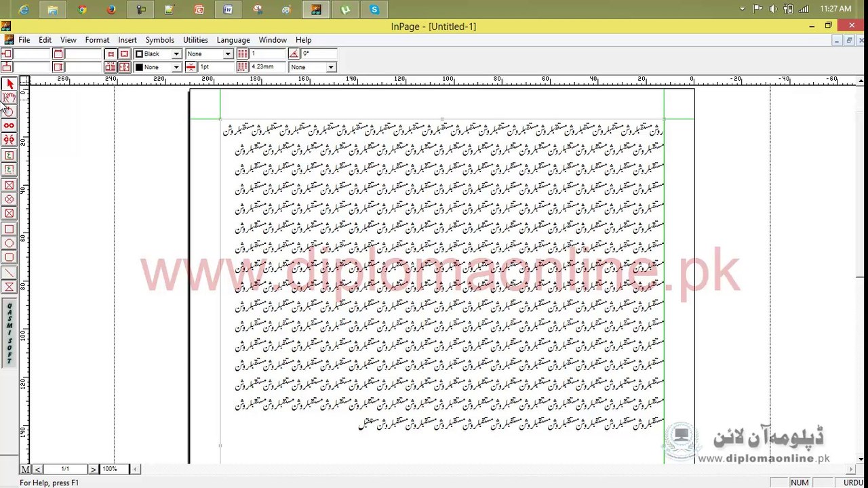
Task: Select the rectangle drawing tool
Action: (9, 229)
